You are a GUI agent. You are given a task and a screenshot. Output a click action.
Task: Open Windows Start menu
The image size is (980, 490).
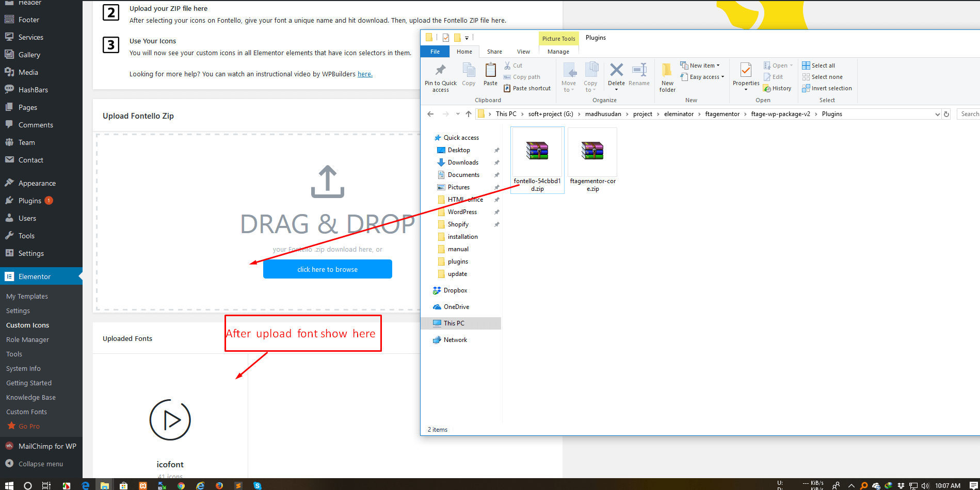9,485
